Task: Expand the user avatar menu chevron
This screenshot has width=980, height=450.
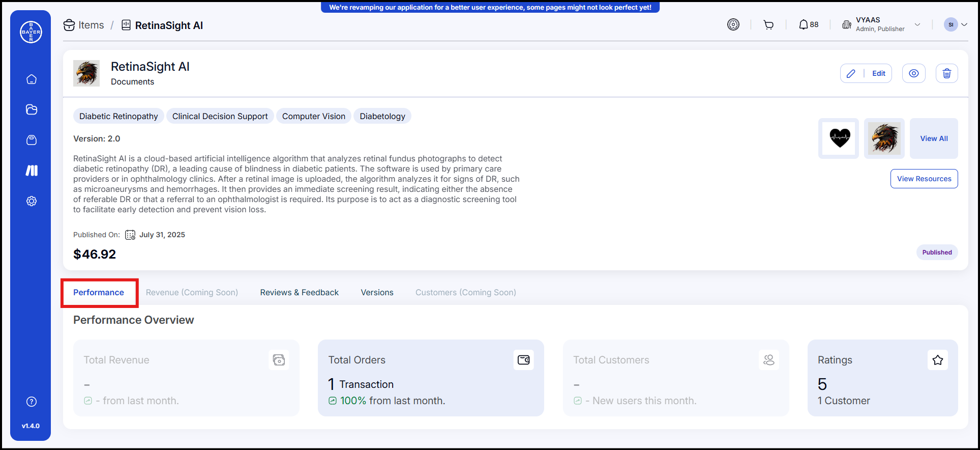Action: [x=964, y=24]
